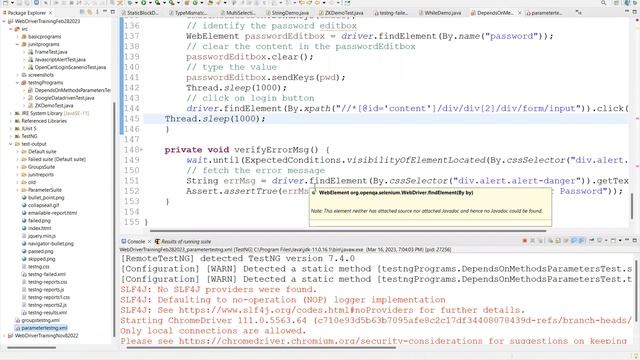Close the DependsOnMe... editor tab
This screenshot has width=640, height=360.
click(520, 13)
